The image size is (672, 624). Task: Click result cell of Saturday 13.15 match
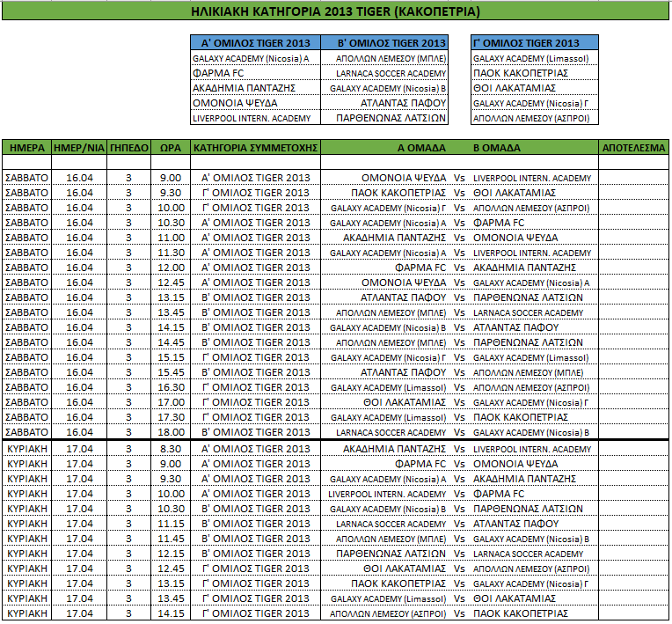coord(633,297)
